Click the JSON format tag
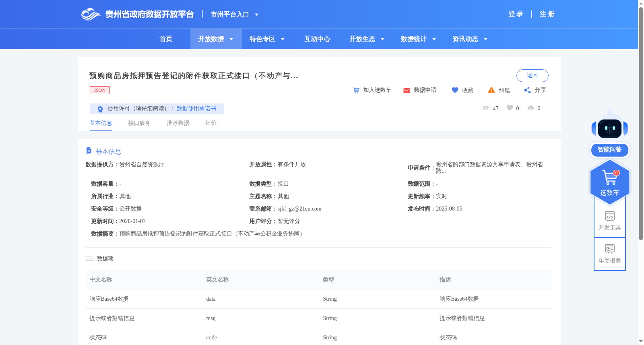 (100, 90)
